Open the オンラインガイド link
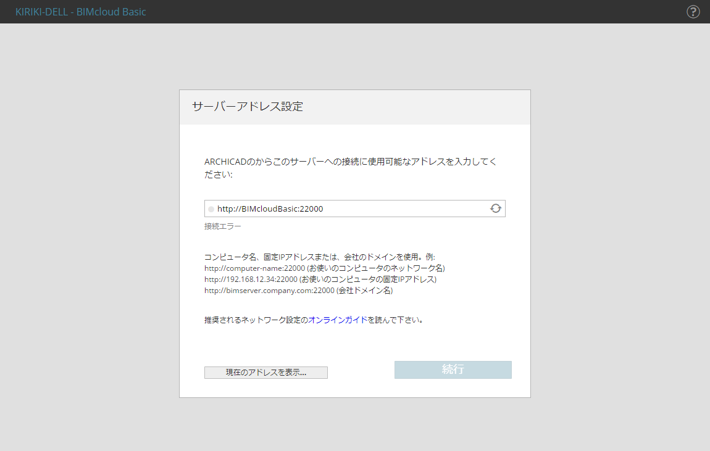The height and width of the screenshot is (451, 710). pyautogui.click(x=338, y=320)
